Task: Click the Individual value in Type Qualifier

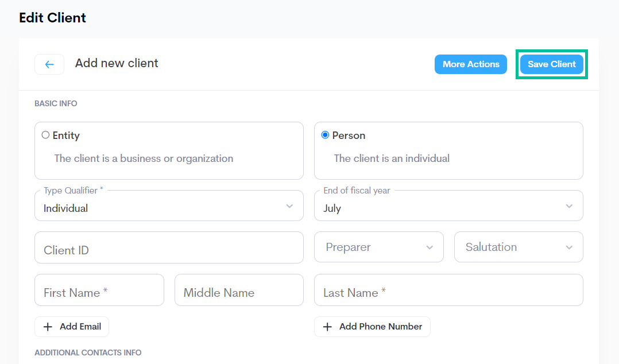Action: [x=65, y=208]
